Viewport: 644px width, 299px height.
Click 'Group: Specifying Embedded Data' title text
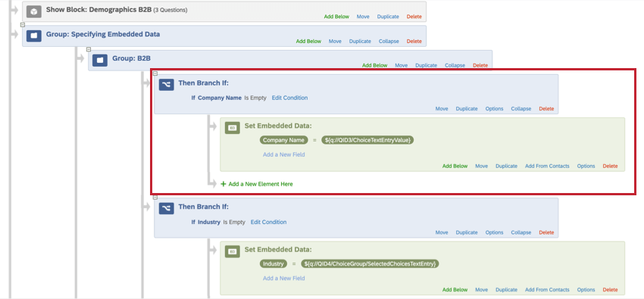[x=103, y=35]
